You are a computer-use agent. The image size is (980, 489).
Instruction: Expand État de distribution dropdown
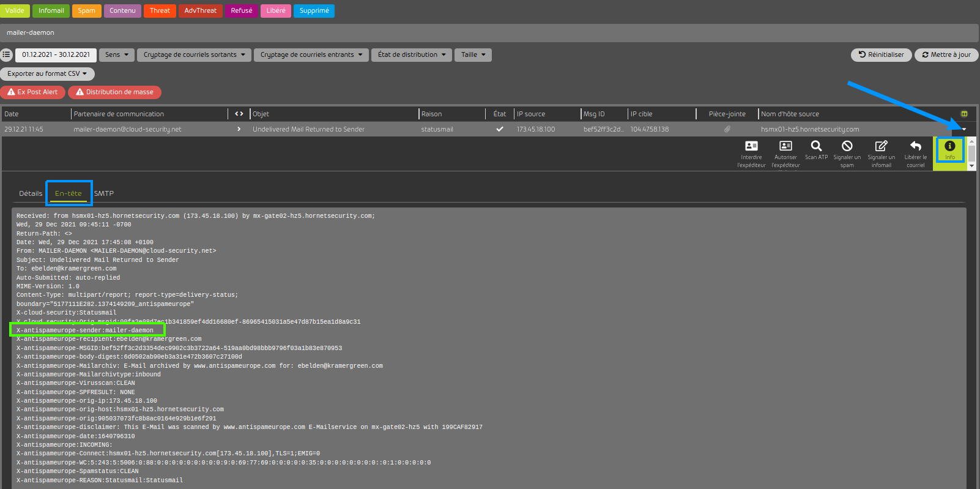click(x=412, y=55)
